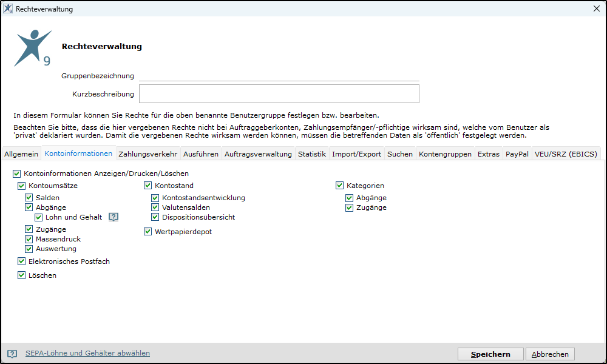Viewport: 607px width, 364px height.
Task: Uncheck Dispositionsübersicht
Action: (x=155, y=217)
